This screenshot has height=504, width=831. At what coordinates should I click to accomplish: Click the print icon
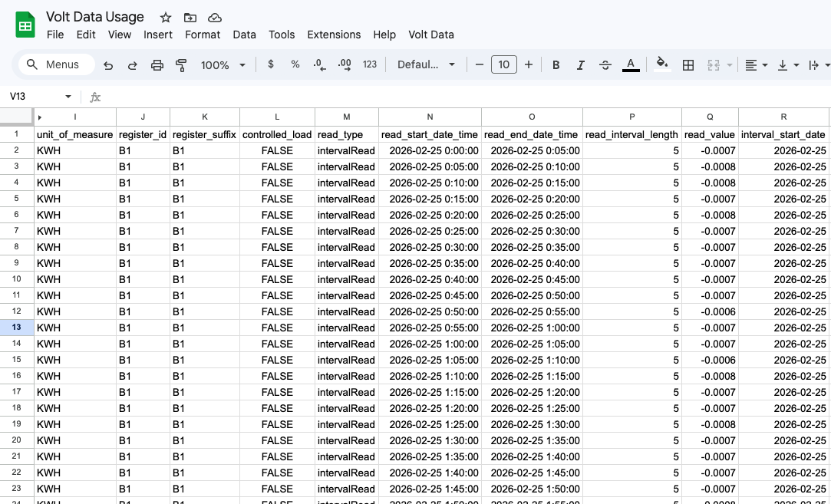[157, 64]
